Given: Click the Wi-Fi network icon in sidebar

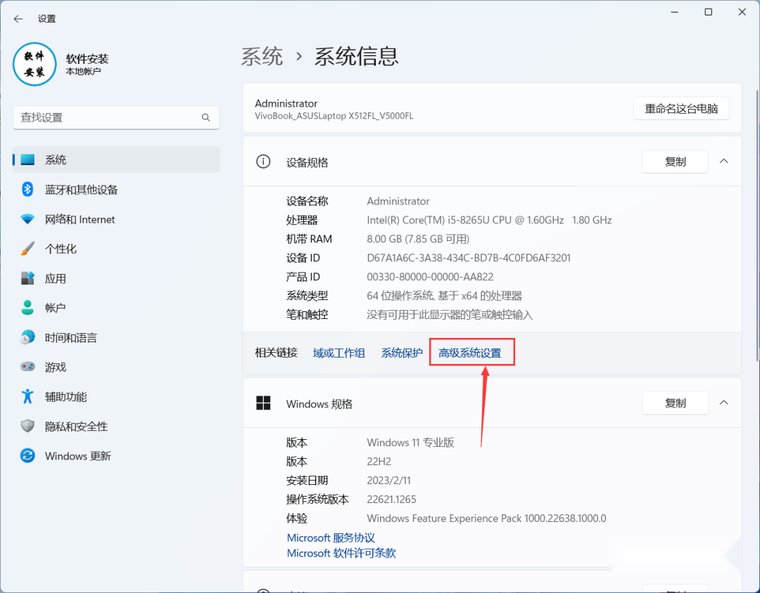Looking at the screenshot, I should click(x=28, y=219).
